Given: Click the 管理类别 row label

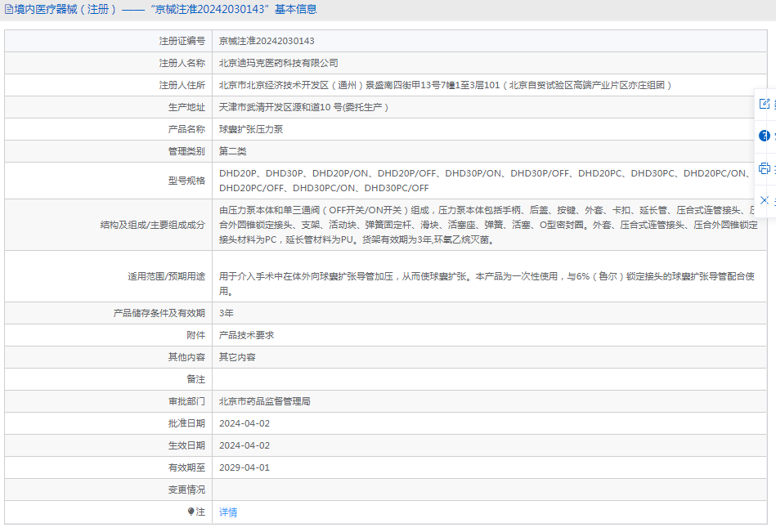Looking at the screenshot, I should click(186, 151).
